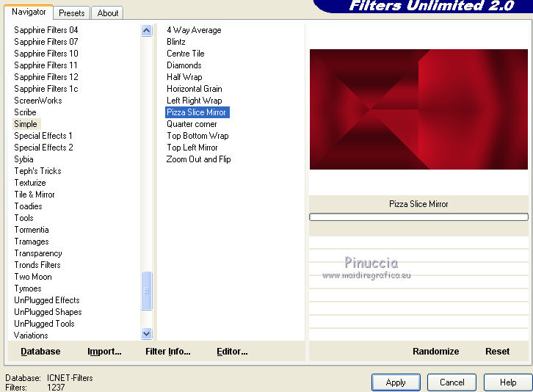Select Variations category
Viewport: 533px width, 392px height.
click(x=31, y=335)
